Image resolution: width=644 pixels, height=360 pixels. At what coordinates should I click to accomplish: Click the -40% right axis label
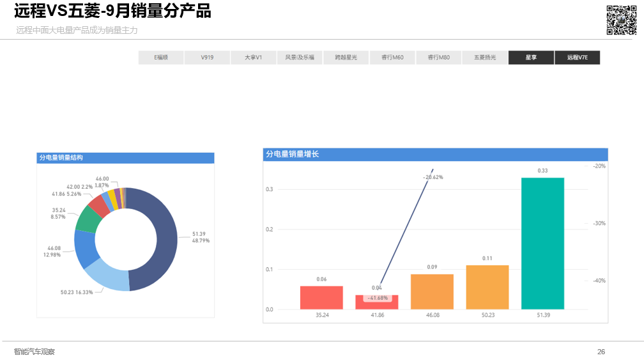point(599,281)
